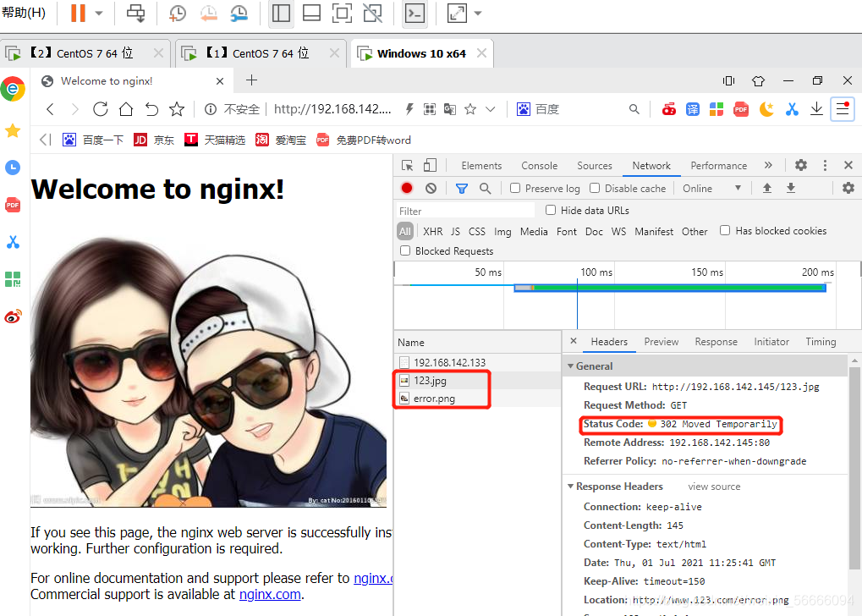The width and height of the screenshot is (862, 616).
Task: Revert to the previous snapshot
Action: click(x=208, y=14)
